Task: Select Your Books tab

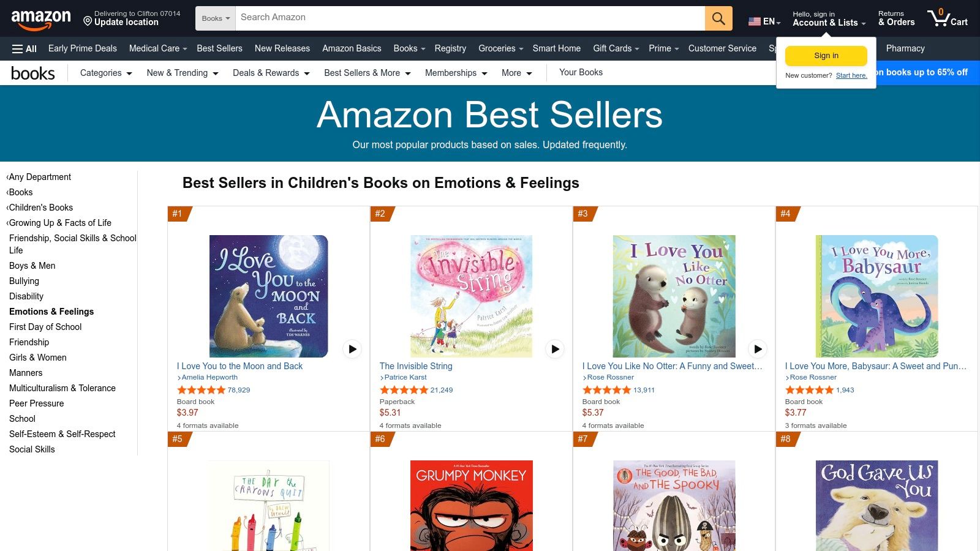Action: 581,72
